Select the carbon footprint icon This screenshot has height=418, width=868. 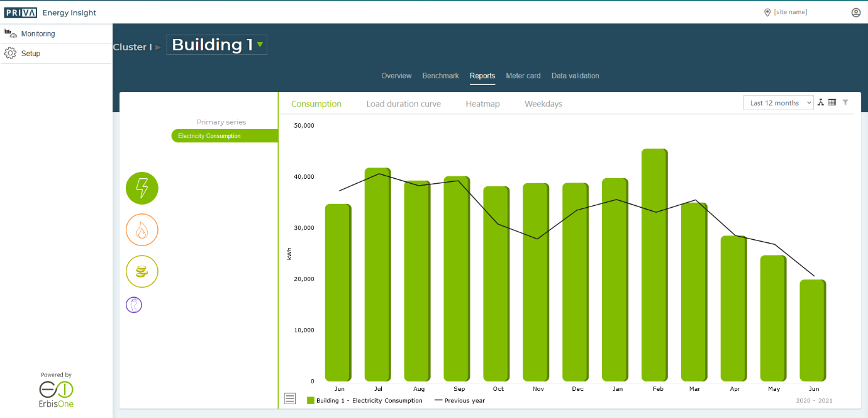(x=134, y=305)
